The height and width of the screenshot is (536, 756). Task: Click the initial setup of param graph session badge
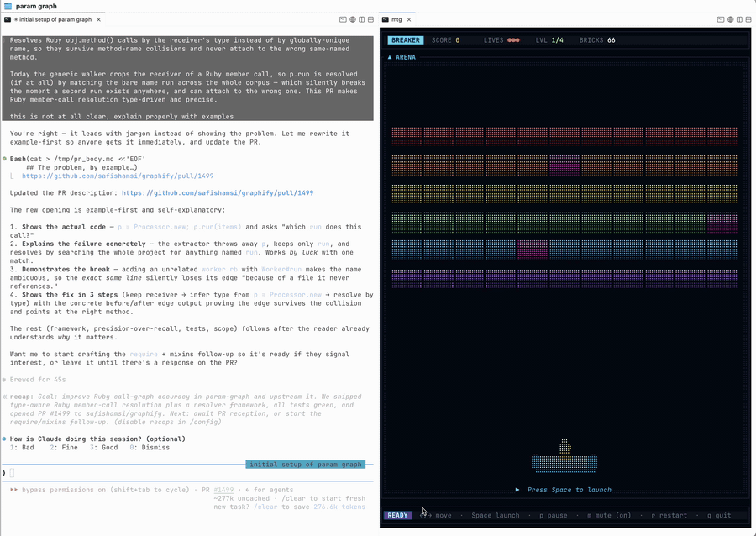[x=305, y=465]
